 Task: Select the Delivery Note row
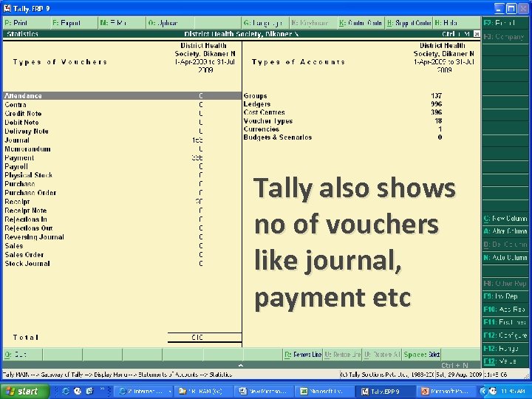(122, 131)
